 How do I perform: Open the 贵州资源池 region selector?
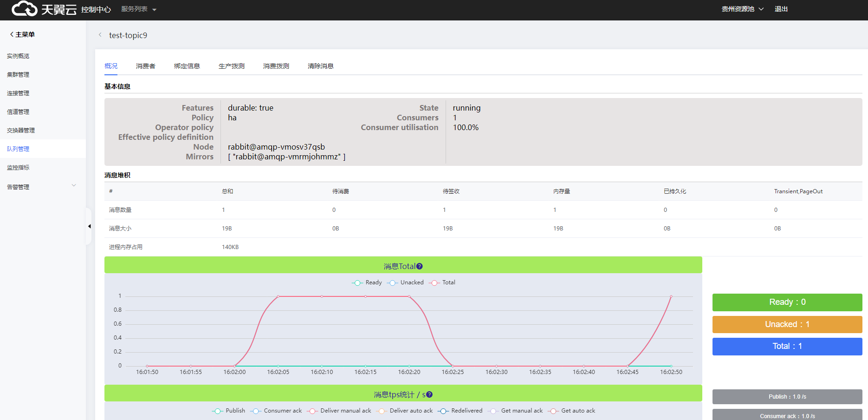point(742,9)
